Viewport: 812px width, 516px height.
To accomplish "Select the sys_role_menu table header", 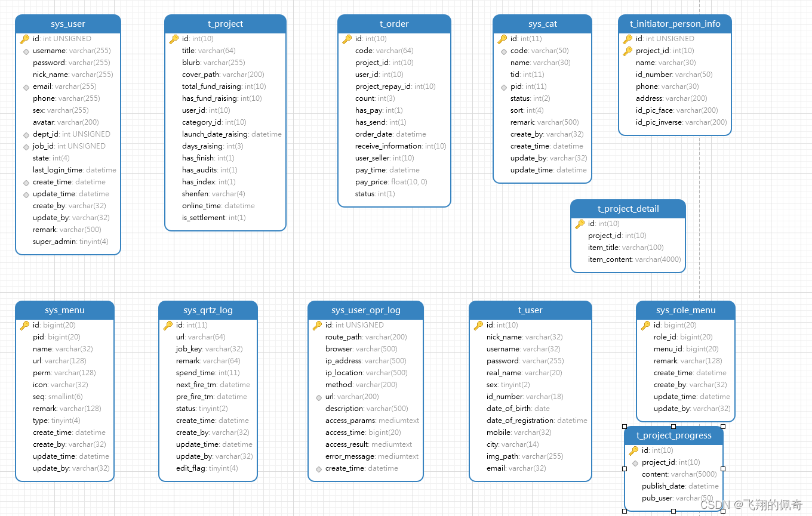I will [685, 310].
